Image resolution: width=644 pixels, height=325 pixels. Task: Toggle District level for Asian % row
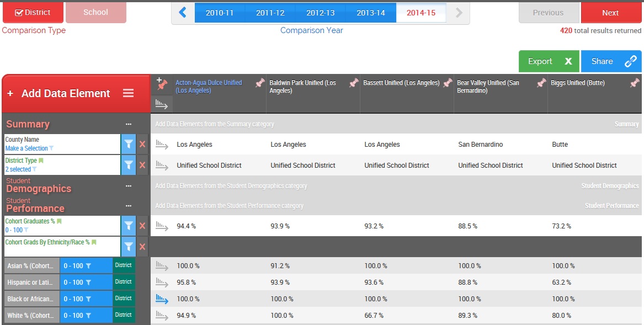[x=123, y=265]
